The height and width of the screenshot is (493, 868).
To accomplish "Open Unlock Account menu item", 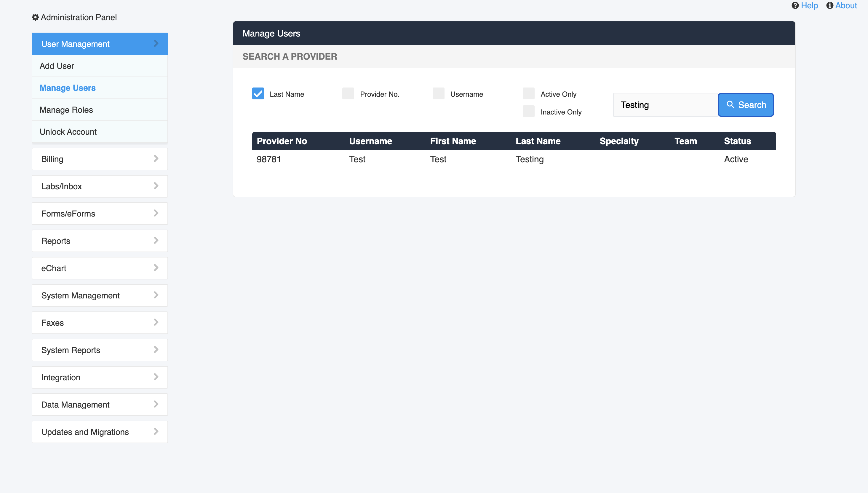I will [x=100, y=132].
